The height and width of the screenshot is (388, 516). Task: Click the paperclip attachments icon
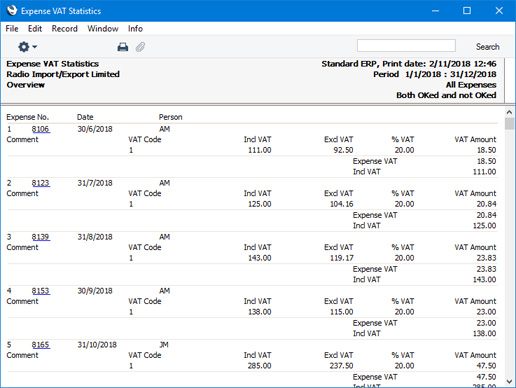click(140, 47)
